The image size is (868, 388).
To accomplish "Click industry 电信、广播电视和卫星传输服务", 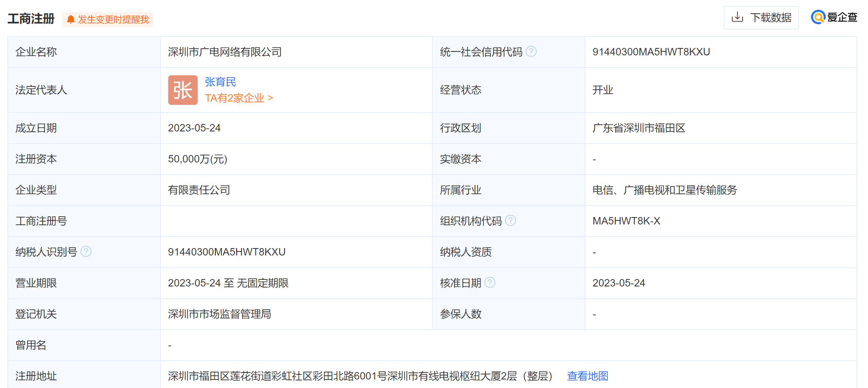I will pos(664,190).
